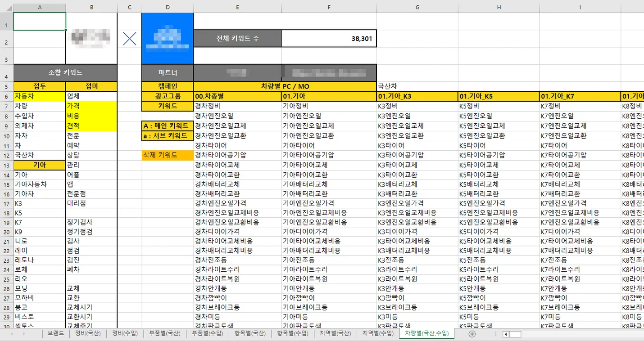Screen dimensions: 644x341
Task: Click the 01.기아 ad group cell
Action: (x=329, y=96)
